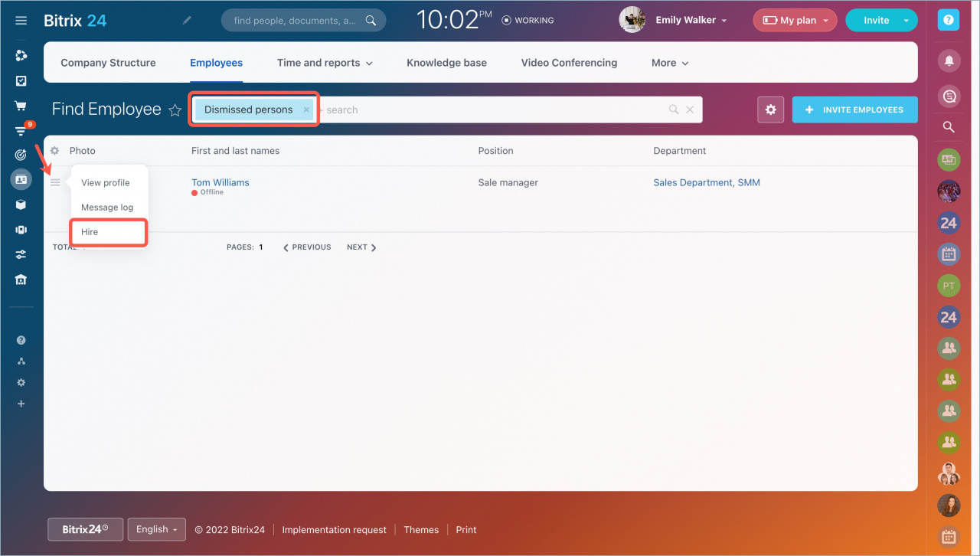This screenshot has height=556, width=980.
Task: Open the SMM department link
Action: point(749,182)
